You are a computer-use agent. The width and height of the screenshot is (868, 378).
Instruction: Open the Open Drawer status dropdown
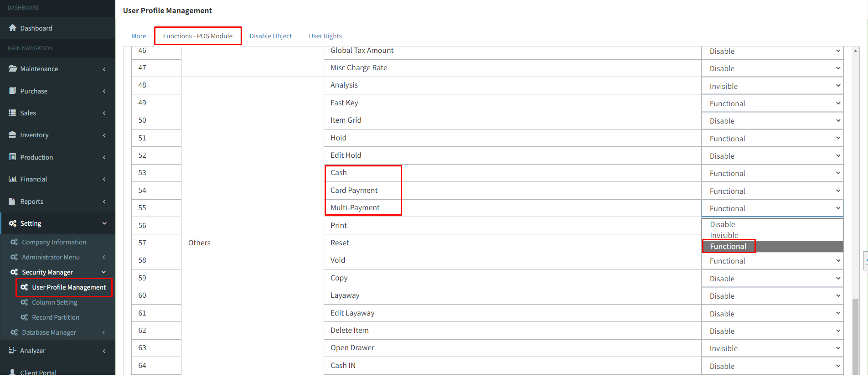(772, 348)
